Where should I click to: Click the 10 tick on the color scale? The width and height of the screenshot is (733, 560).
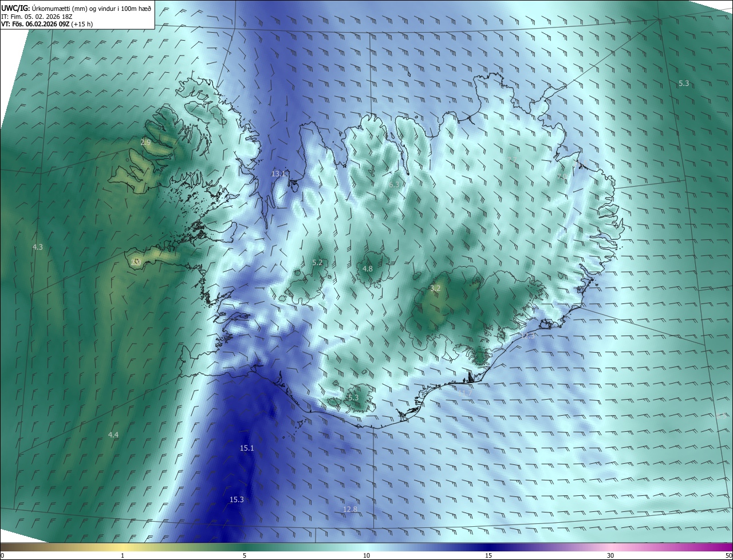pos(366,556)
